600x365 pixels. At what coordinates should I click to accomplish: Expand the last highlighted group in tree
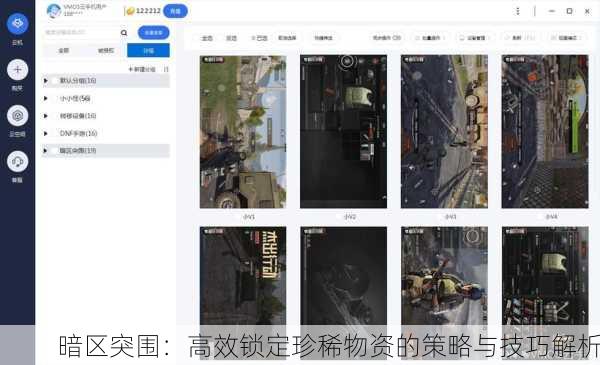(x=46, y=151)
